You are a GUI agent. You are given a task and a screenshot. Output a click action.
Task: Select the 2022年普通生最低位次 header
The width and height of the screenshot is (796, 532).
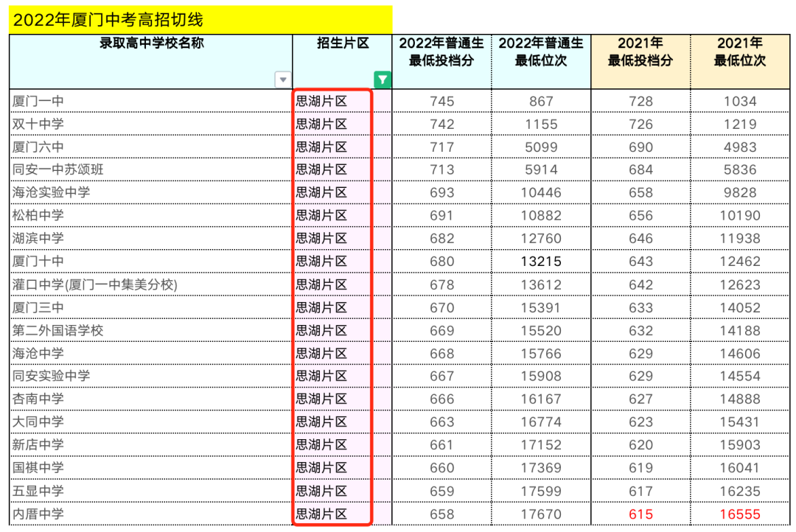541,62
